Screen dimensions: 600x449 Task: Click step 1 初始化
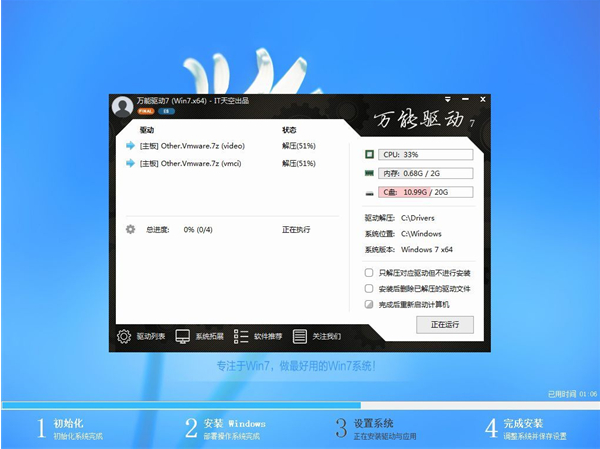(x=70, y=429)
